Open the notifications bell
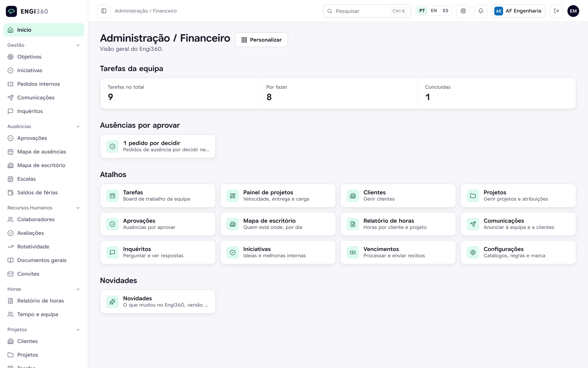The width and height of the screenshot is (588, 368). tap(481, 11)
